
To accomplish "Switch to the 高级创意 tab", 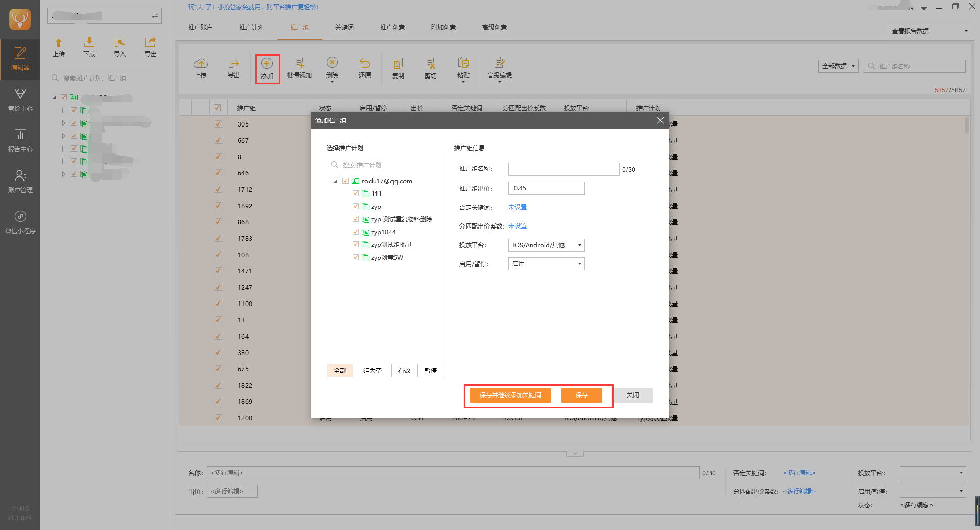I will tap(494, 28).
